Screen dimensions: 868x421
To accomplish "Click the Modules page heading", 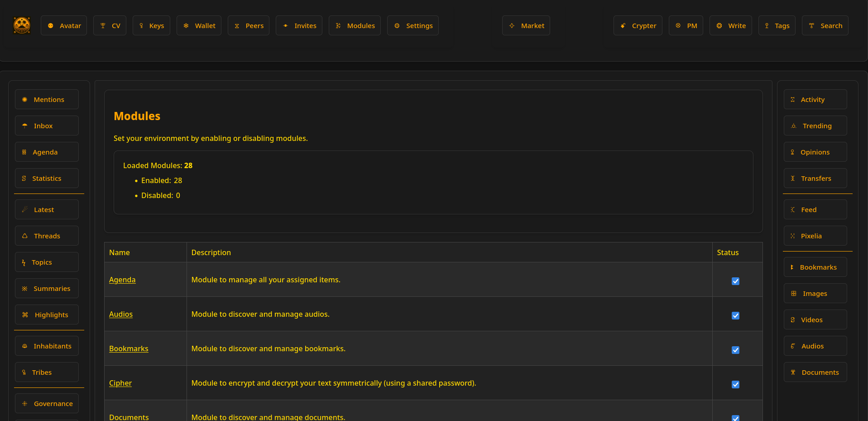I will tap(137, 116).
